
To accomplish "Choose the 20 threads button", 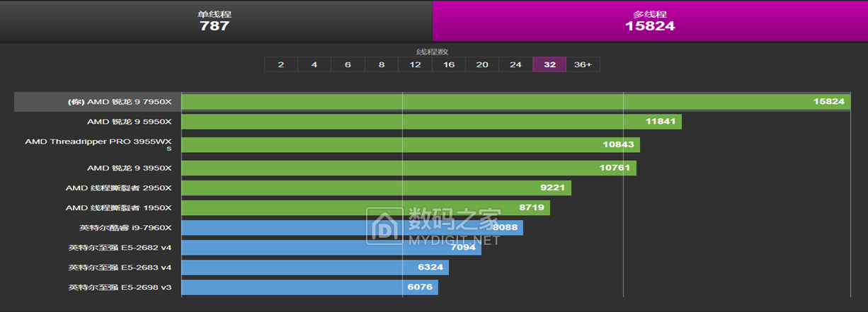I will pyautogui.click(x=482, y=64).
